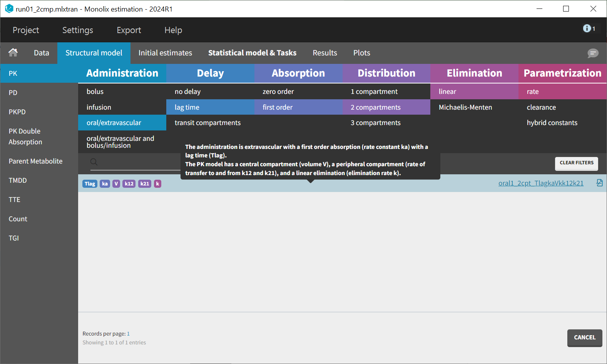The height and width of the screenshot is (364, 607).
Task: Open the oral1_2cpt_TlagkaVkk12k21 model link
Action: [540, 183]
